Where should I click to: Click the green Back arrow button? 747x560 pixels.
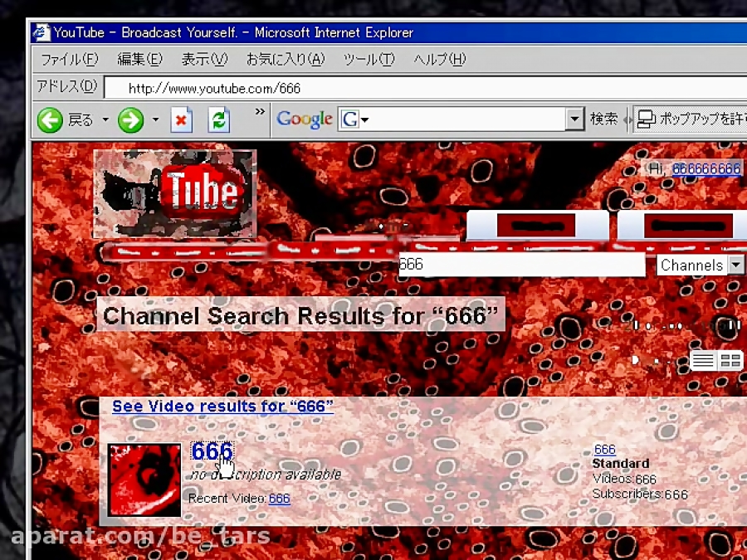(51, 120)
